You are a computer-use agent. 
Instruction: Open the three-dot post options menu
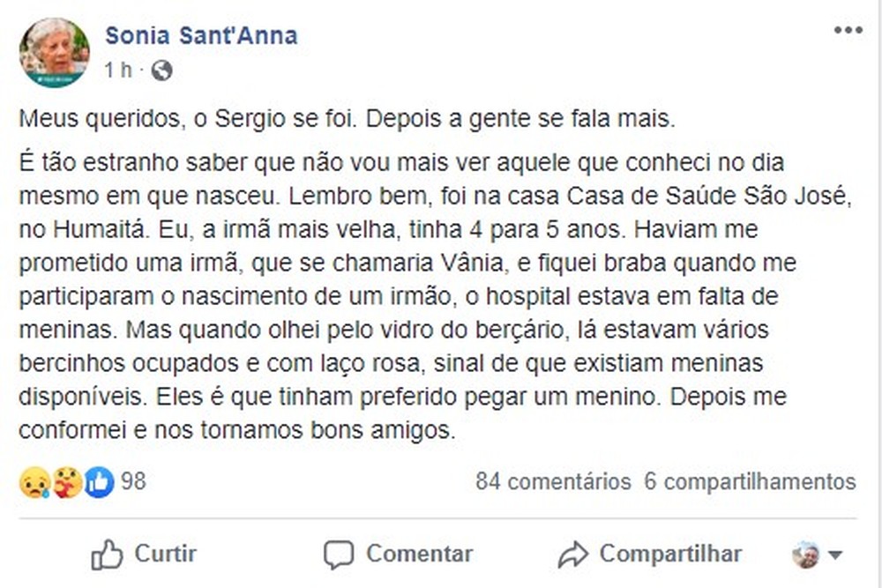click(848, 30)
